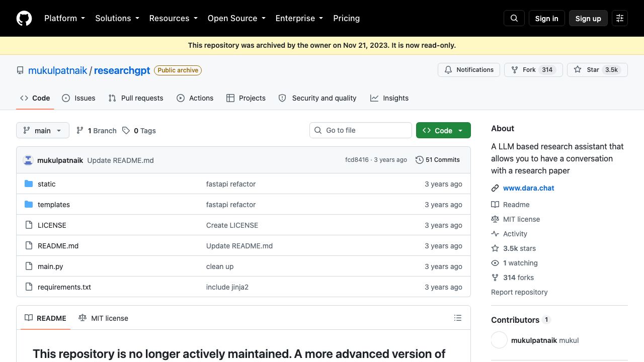Expand the Open Source menu
The width and height of the screenshot is (644, 362).
(236, 18)
